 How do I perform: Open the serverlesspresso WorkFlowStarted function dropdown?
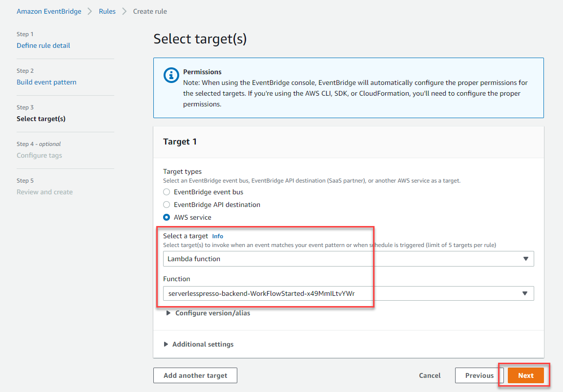[348, 294]
